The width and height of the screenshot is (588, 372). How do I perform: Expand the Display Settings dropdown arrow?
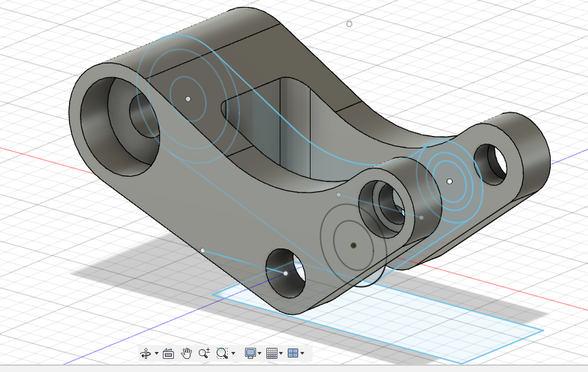pyautogui.click(x=261, y=354)
